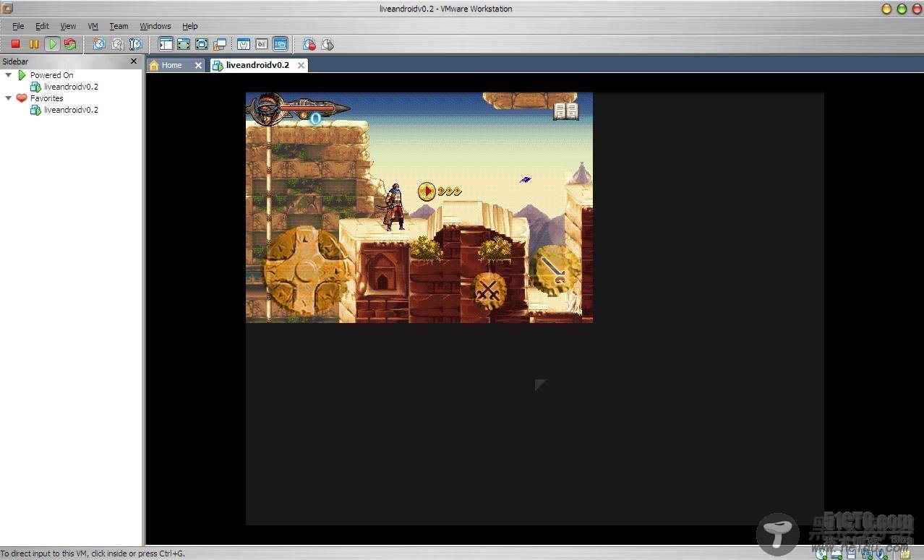Close the liveandroidv0.2 tab
This screenshot has width=924, height=560.
click(x=301, y=65)
